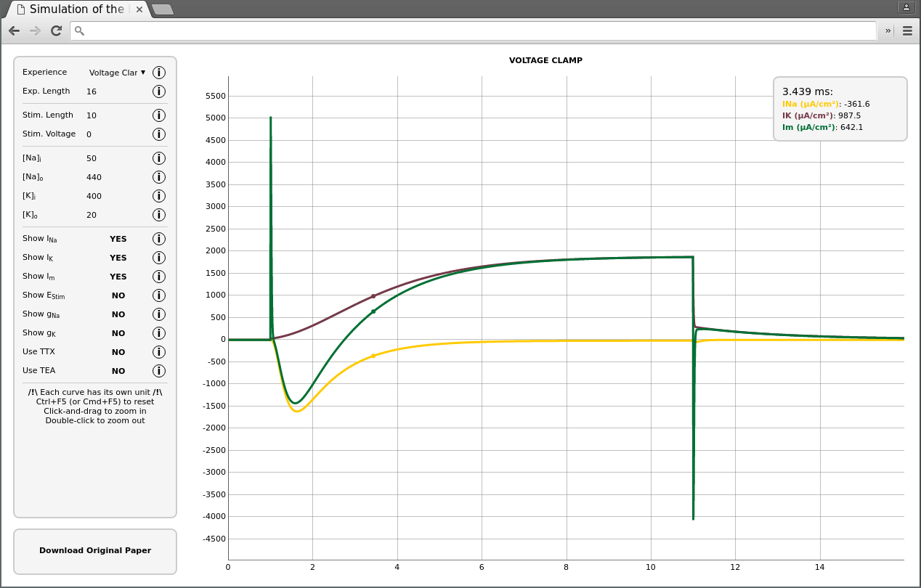
Task: Open info icon for Show INa row
Action: 159,239
